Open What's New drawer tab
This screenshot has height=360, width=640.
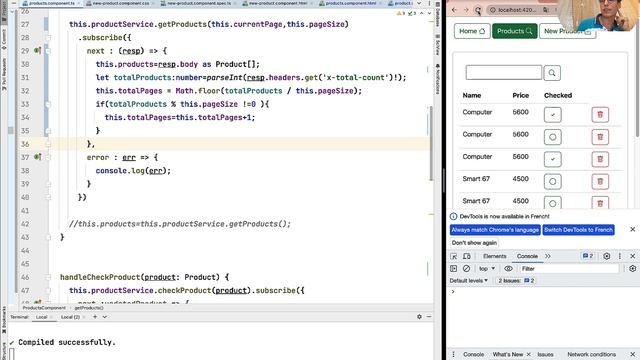click(x=507, y=354)
